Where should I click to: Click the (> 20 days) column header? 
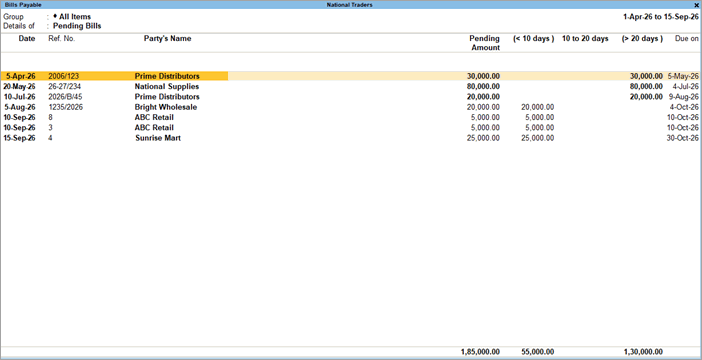(x=642, y=39)
